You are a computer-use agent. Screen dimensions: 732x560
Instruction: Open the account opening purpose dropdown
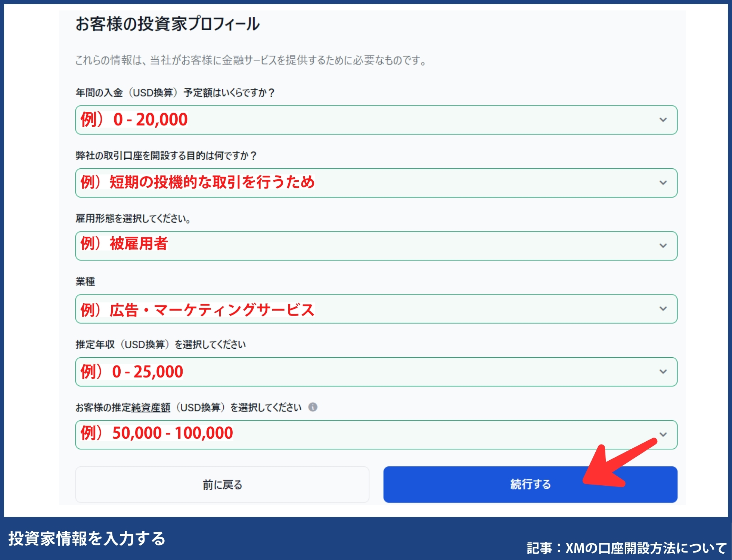tap(376, 183)
